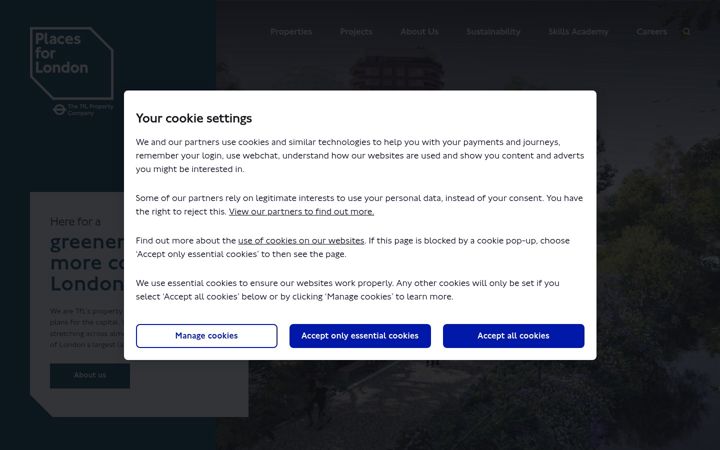The width and height of the screenshot is (720, 450).
Task: Click the Manage cookies button
Action: [206, 336]
